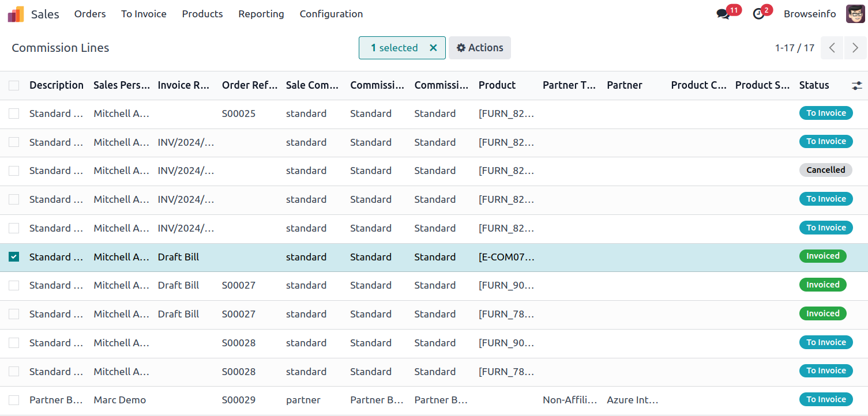Open the activities clock icon
Viewport: 868px width, 416px height.
(758, 14)
